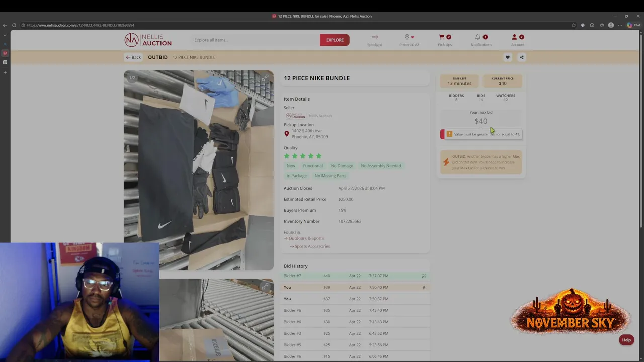Click the Nellis Auction logo
The height and width of the screenshot is (362, 644).
pyautogui.click(x=148, y=40)
